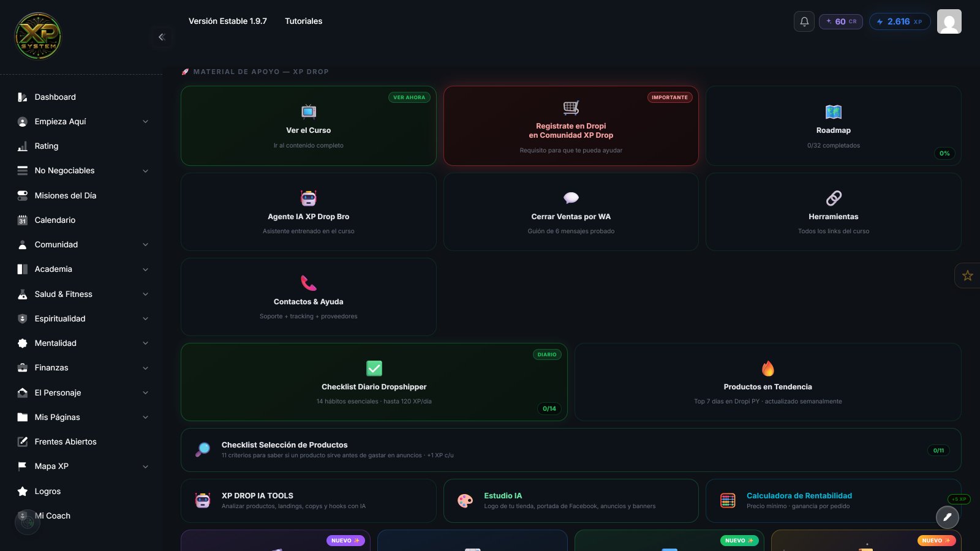Click the Roadmap 0% progress badge
The height and width of the screenshot is (551, 980).
pos(944,153)
